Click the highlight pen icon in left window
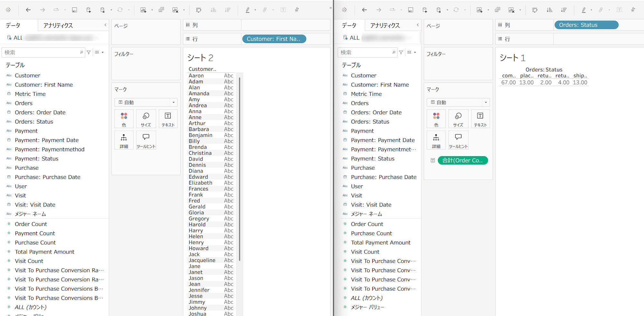644x316 pixels. [x=248, y=10]
